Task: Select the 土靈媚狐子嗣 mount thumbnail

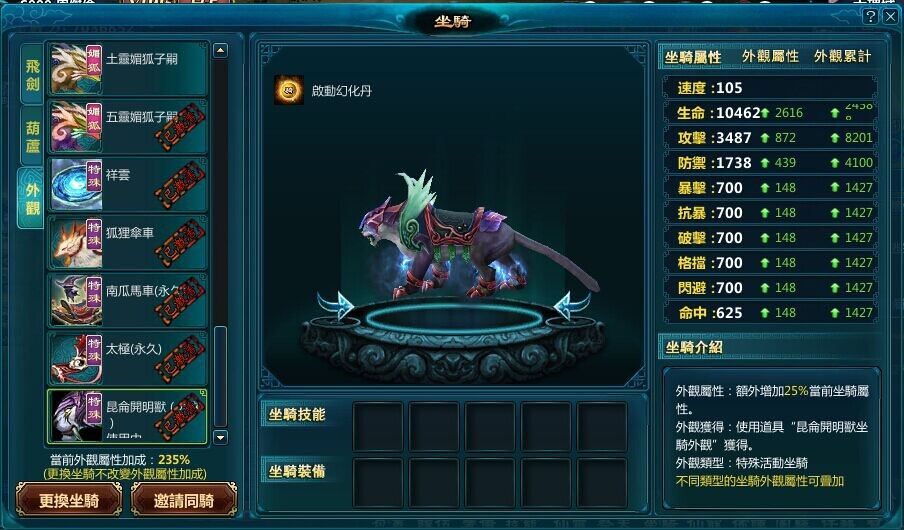Action: coord(76,69)
